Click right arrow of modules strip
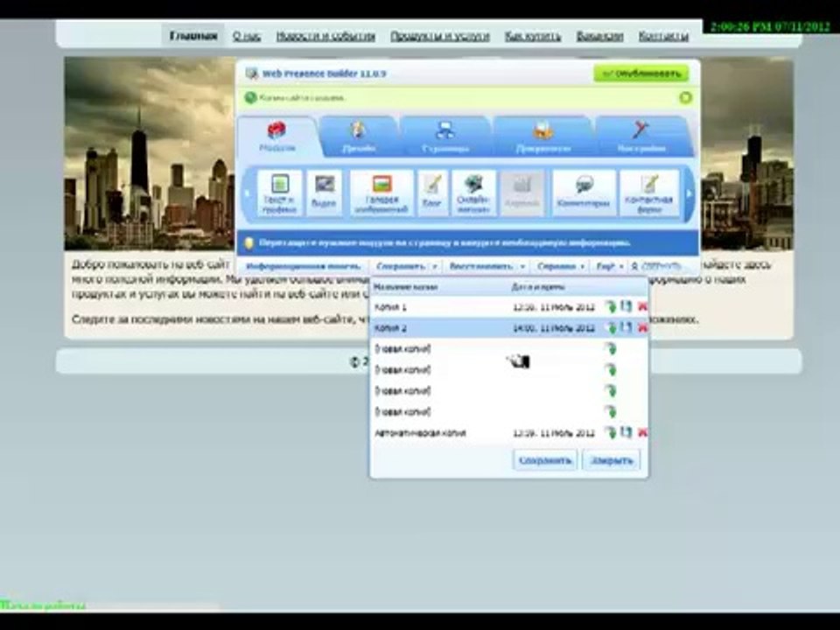 [689, 194]
